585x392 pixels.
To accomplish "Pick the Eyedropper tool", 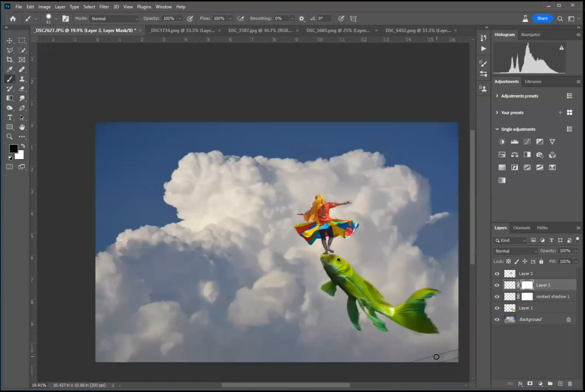I will pyautogui.click(x=10, y=69).
